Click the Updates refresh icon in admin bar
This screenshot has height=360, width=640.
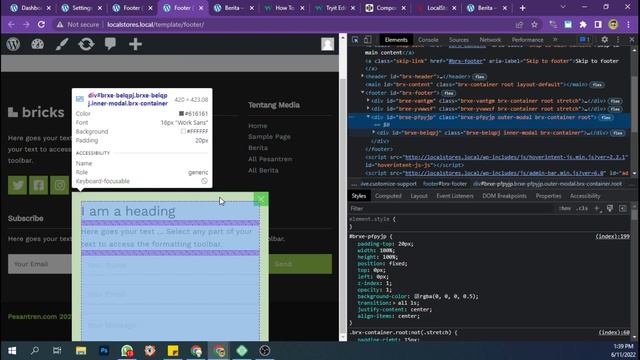click(86, 44)
